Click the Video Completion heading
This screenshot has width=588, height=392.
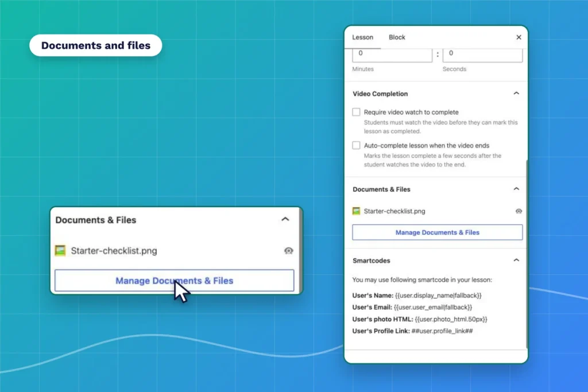380,94
